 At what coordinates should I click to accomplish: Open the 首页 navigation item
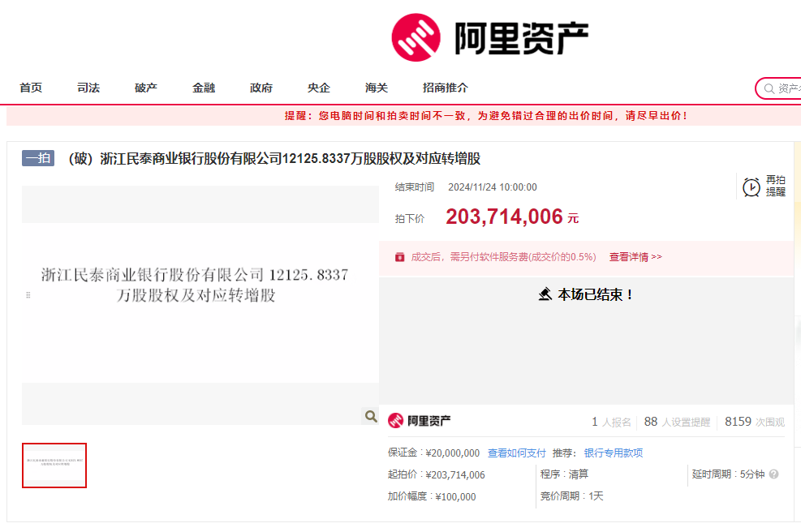tap(31, 88)
